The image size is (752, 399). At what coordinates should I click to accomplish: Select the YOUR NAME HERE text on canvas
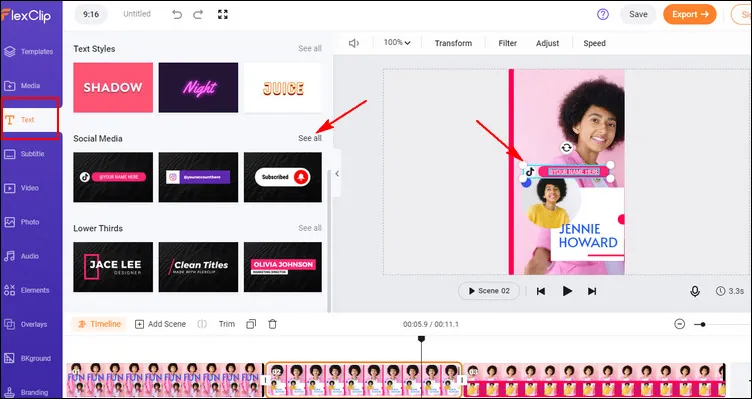(x=574, y=172)
